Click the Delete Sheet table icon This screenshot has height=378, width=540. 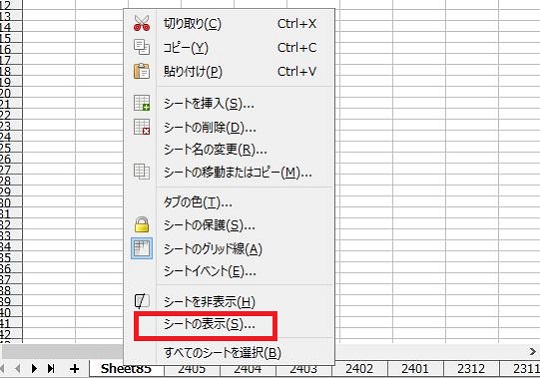click(142, 127)
